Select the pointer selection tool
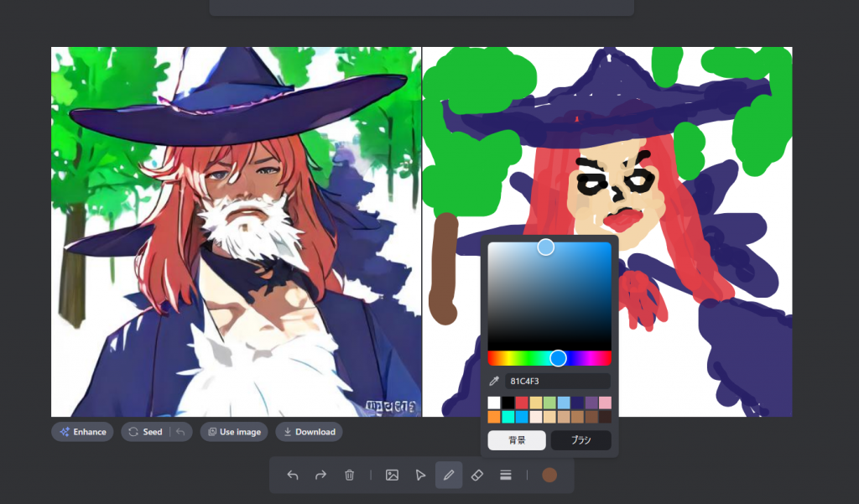The image size is (859, 504). (x=420, y=475)
